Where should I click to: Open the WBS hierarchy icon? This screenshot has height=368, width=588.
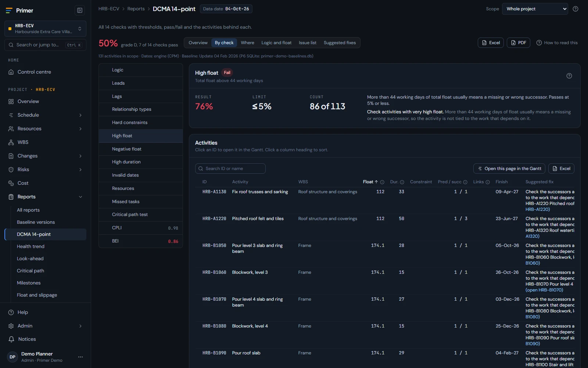(11, 142)
